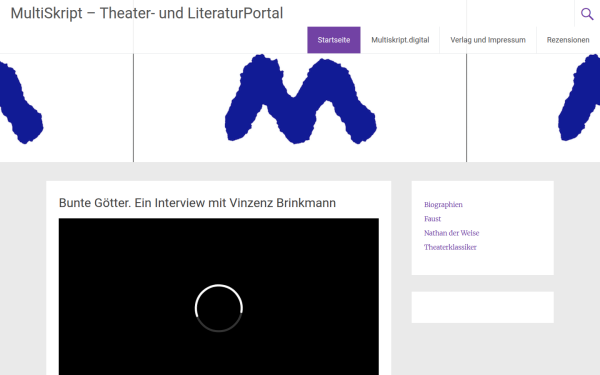
Task: Open the Rezensionen menu item
Action: [x=568, y=40]
